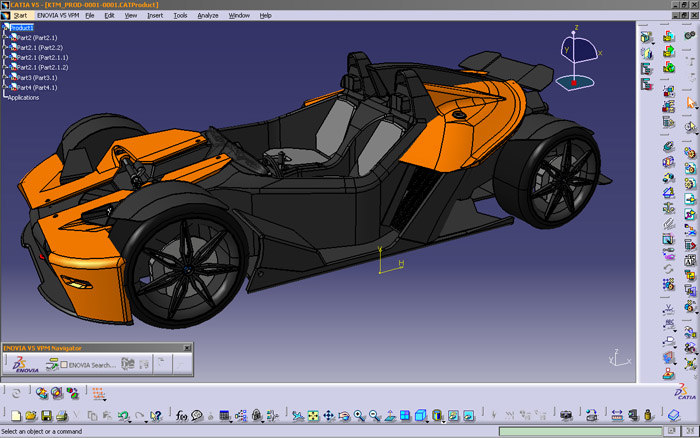700x438 pixels.
Task: Select the Normal View tool
Action: 390,416
